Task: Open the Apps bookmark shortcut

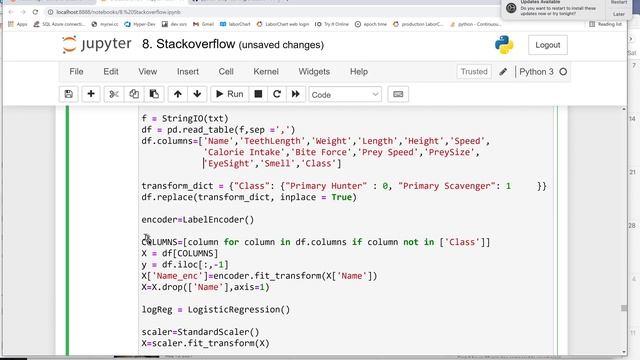Action: pyautogui.click(x=18, y=24)
